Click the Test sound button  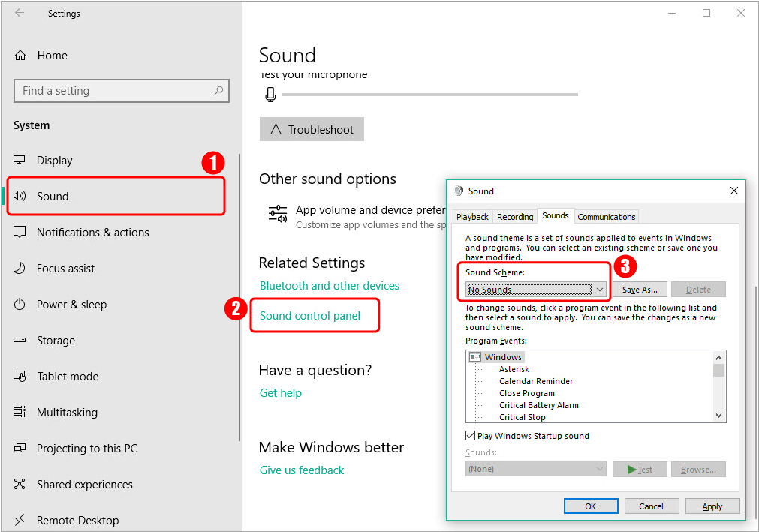pyautogui.click(x=640, y=469)
